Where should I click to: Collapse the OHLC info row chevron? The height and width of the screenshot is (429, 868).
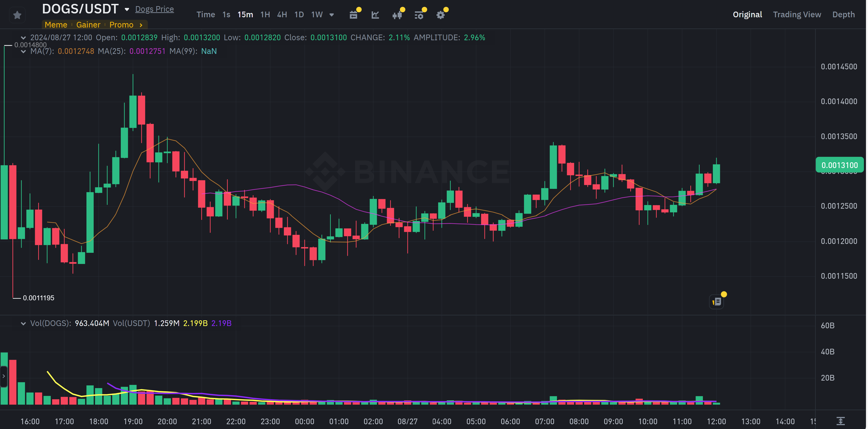23,38
